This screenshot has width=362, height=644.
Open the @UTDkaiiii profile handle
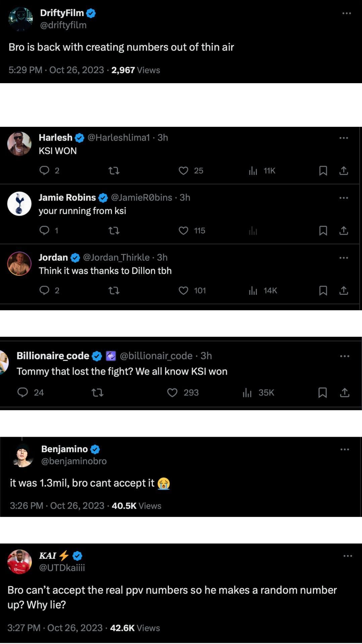tap(62, 568)
